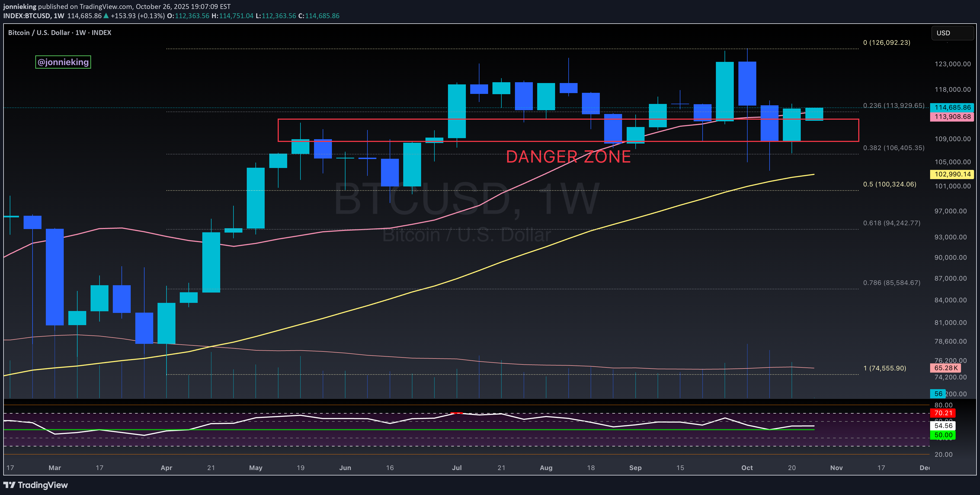
Task: Open the USD currency selector
Action: tap(953, 33)
